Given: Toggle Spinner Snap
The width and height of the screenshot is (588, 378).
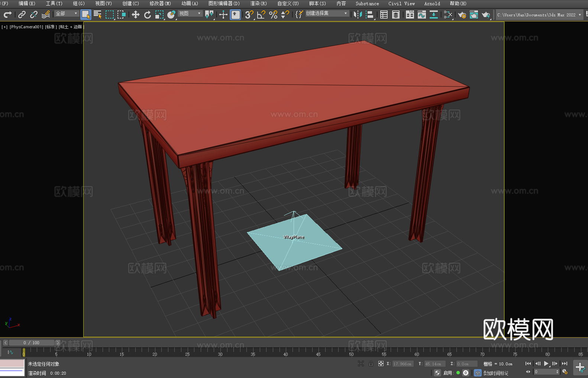Looking at the screenshot, I should (x=285, y=14).
